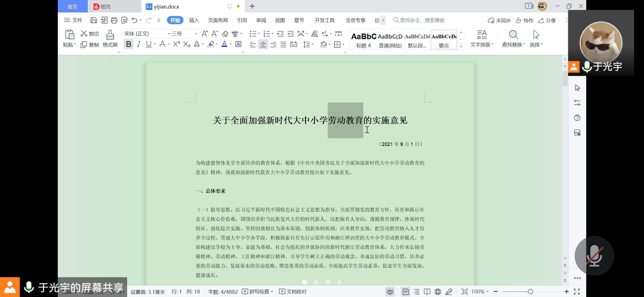Expand the 100% zoom level dropdown

pyautogui.click(x=480, y=292)
